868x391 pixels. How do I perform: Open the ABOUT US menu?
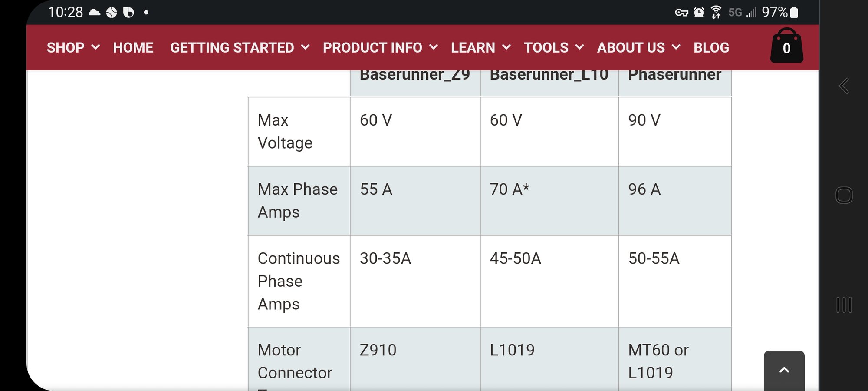point(638,47)
